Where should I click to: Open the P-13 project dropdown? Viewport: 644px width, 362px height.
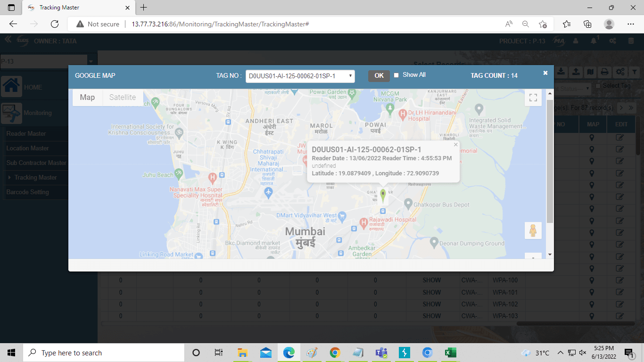click(x=91, y=61)
